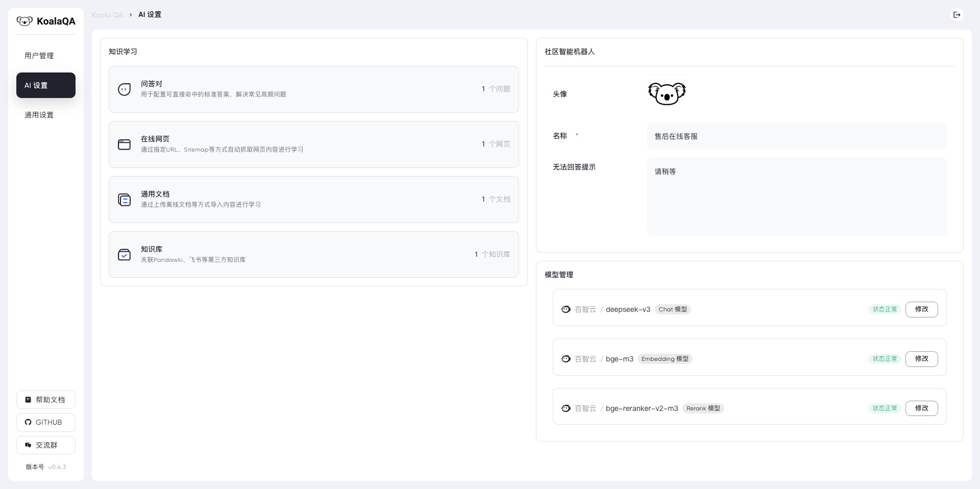Viewport: 980px width, 489px height.
Task: Open the 用户管理 section
Action: point(39,56)
